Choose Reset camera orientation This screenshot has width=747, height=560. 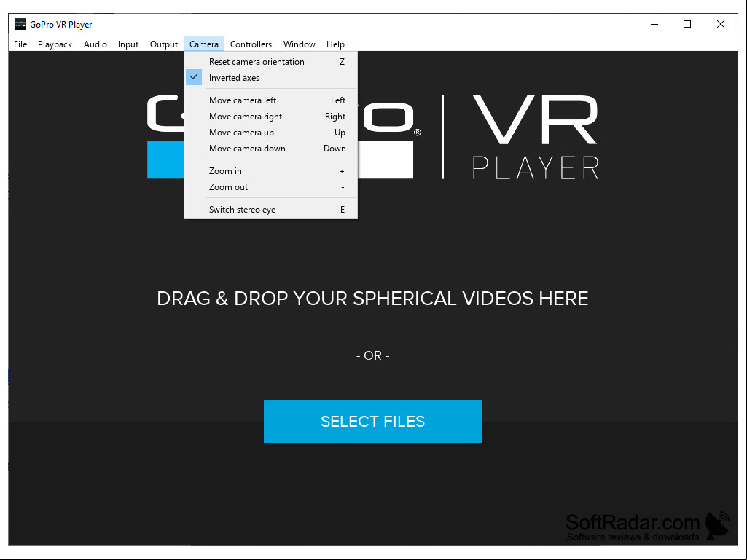pos(270,62)
